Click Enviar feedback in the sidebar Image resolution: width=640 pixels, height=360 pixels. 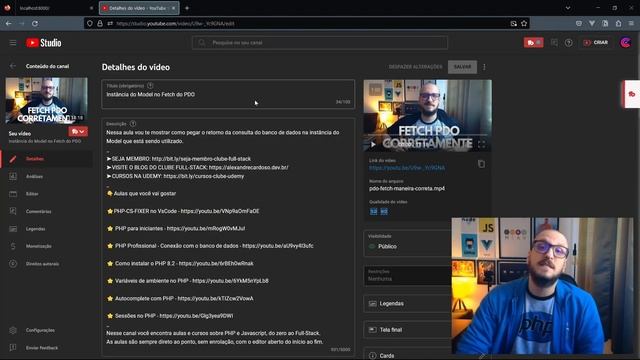(x=47, y=348)
